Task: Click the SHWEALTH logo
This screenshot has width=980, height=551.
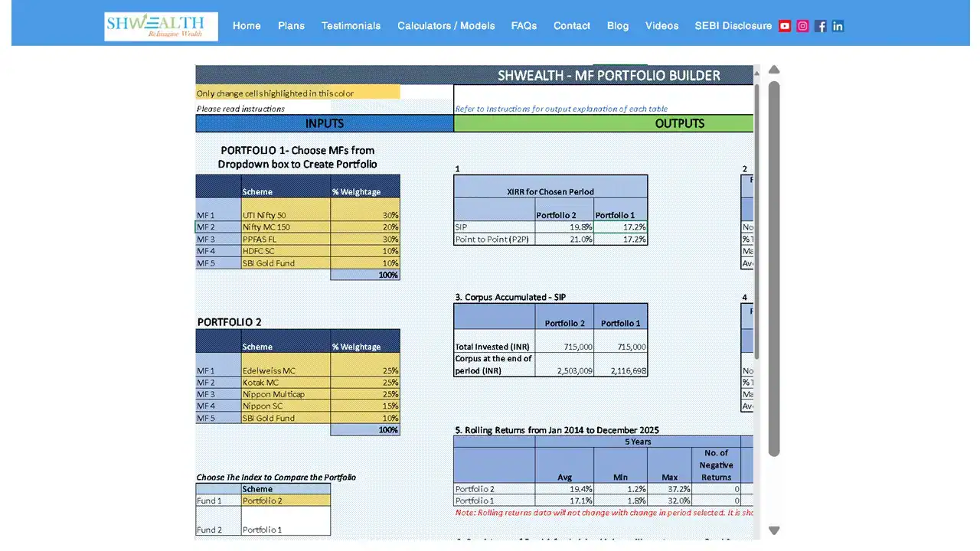Action: point(162,27)
